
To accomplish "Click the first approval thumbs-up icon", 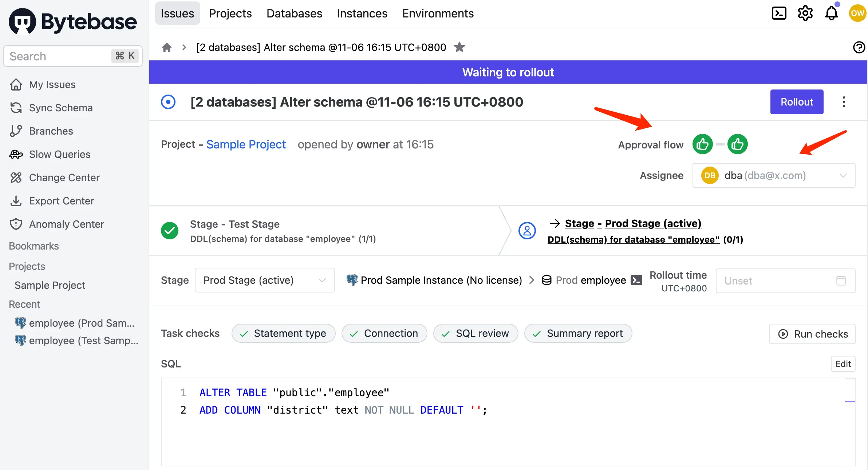I will [702, 144].
